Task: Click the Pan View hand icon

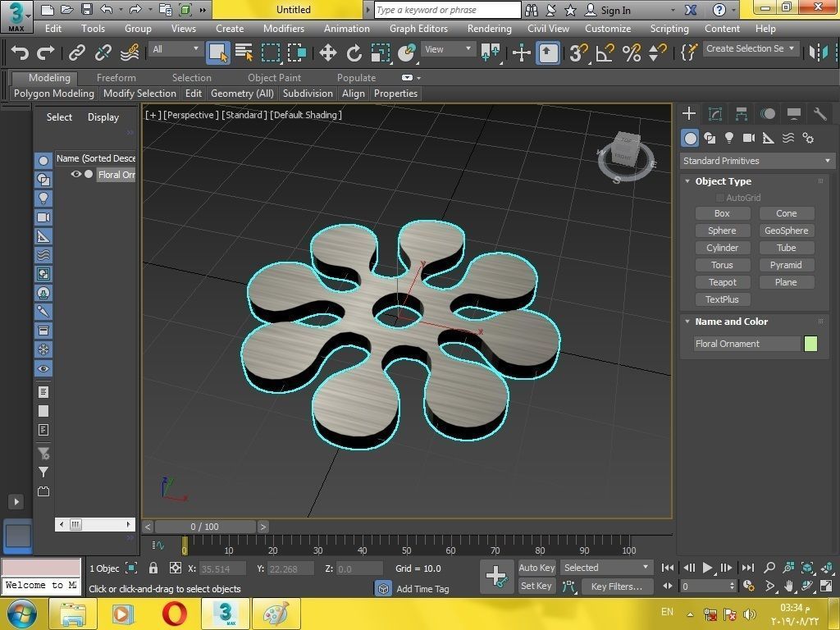Action: [788, 586]
